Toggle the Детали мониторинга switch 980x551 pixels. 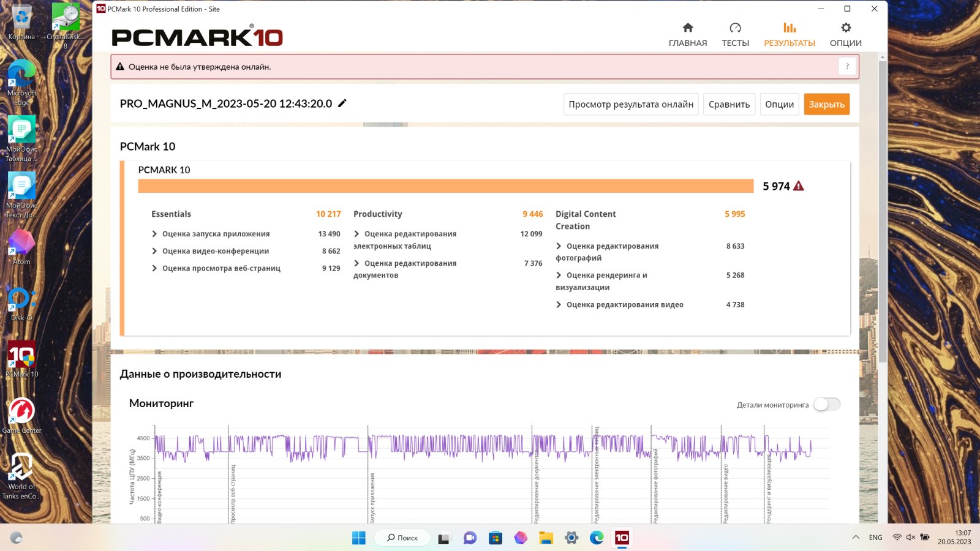[826, 404]
